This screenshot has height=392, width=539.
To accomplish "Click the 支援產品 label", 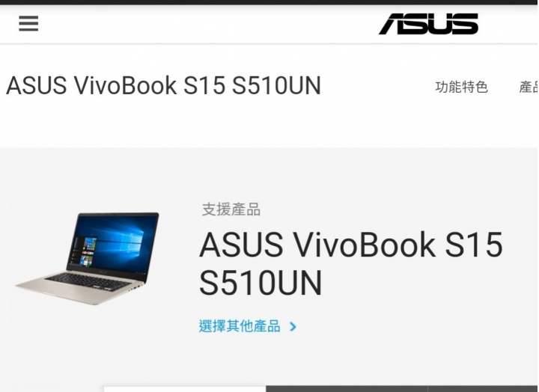I will click(231, 209).
